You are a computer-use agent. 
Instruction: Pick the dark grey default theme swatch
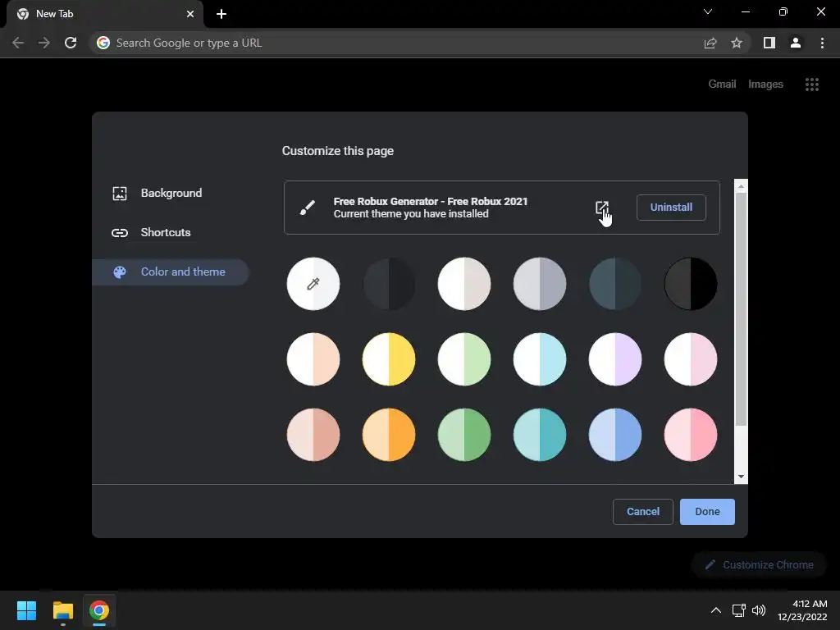coord(389,284)
